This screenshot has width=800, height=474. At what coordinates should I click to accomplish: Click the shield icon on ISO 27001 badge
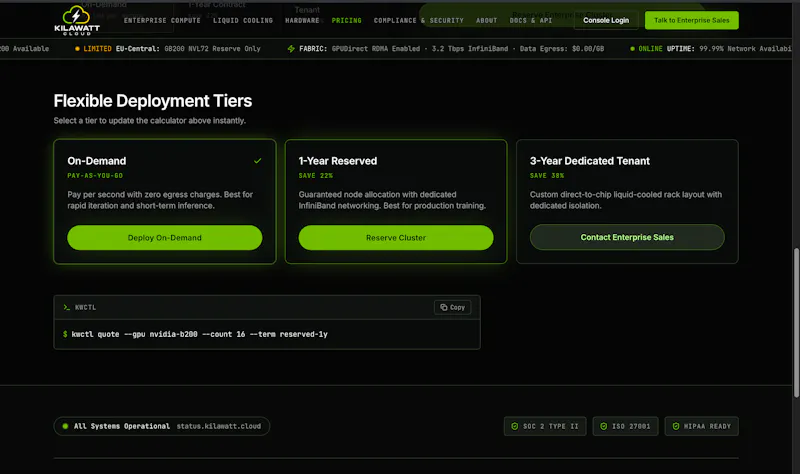pos(604,426)
